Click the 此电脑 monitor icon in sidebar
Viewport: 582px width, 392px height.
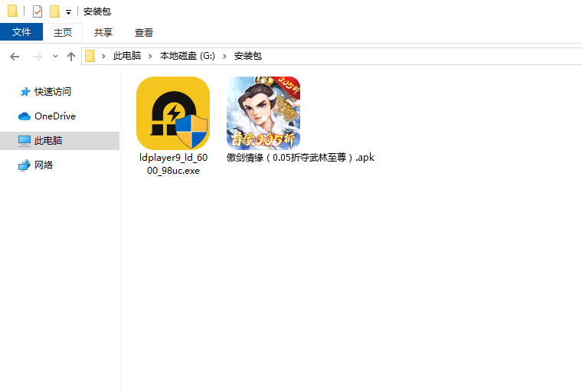pos(25,141)
